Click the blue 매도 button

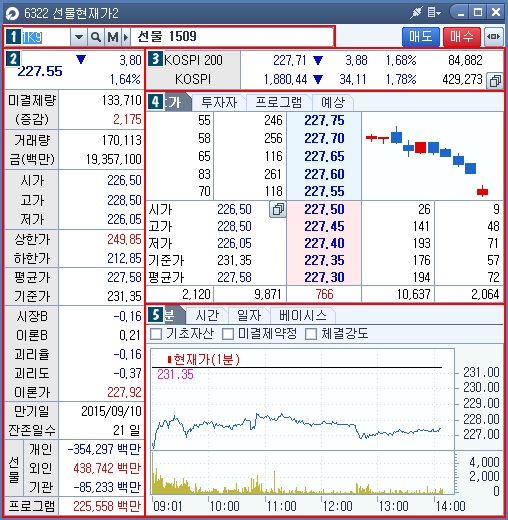coord(421,37)
